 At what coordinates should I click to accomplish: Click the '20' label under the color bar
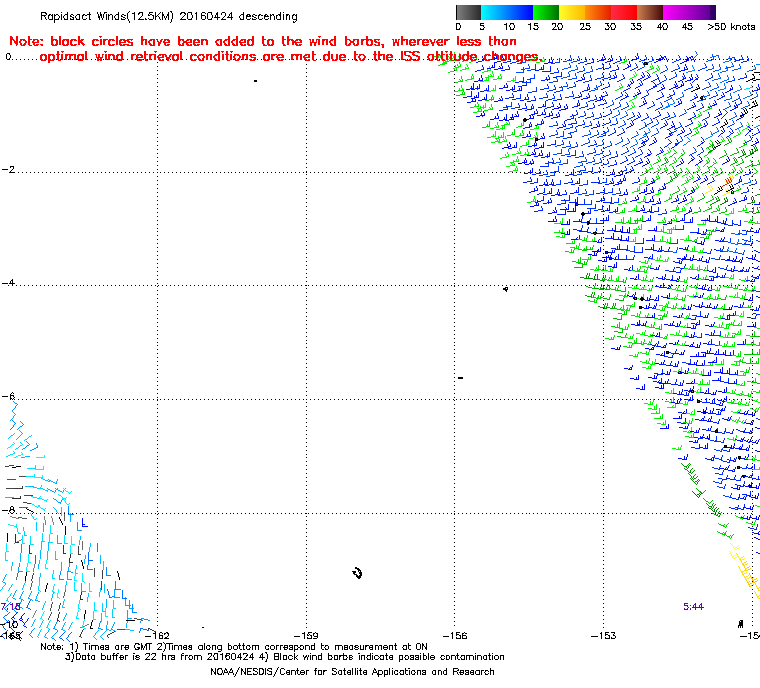pyautogui.click(x=557, y=27)
